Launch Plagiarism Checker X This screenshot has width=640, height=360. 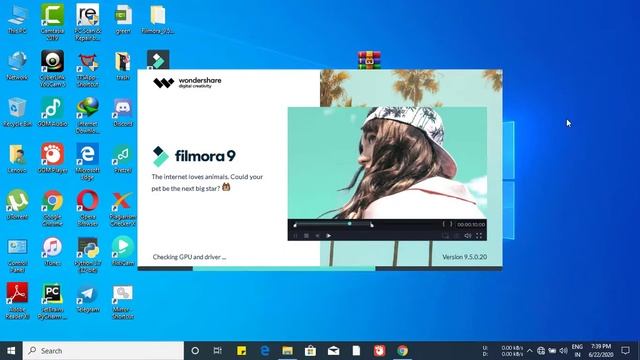123,208
